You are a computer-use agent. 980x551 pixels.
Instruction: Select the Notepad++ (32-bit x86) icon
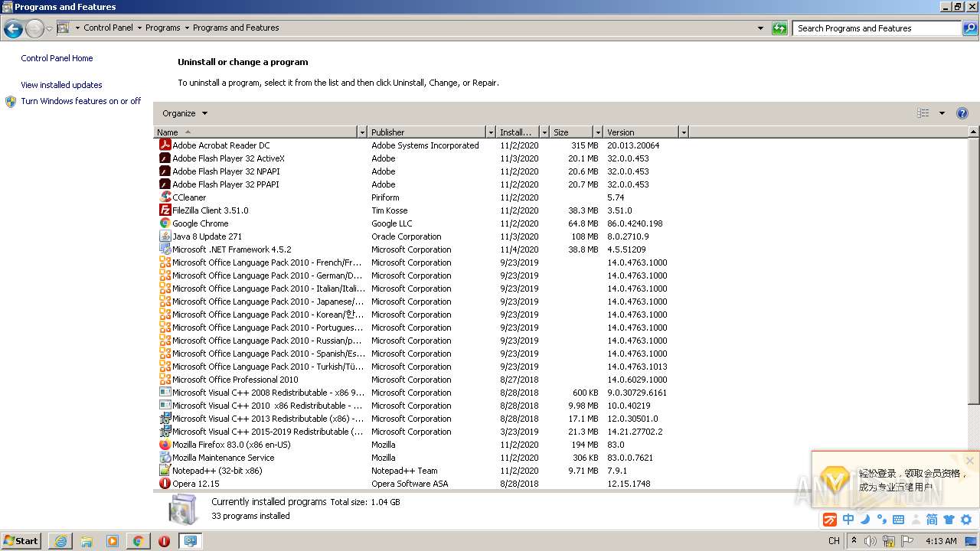pos(165,471)
